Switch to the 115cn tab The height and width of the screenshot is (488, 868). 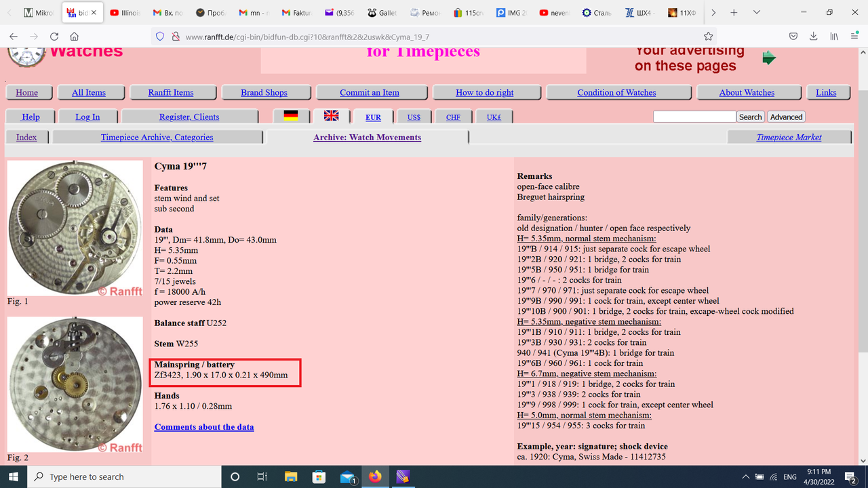(469, 13)
